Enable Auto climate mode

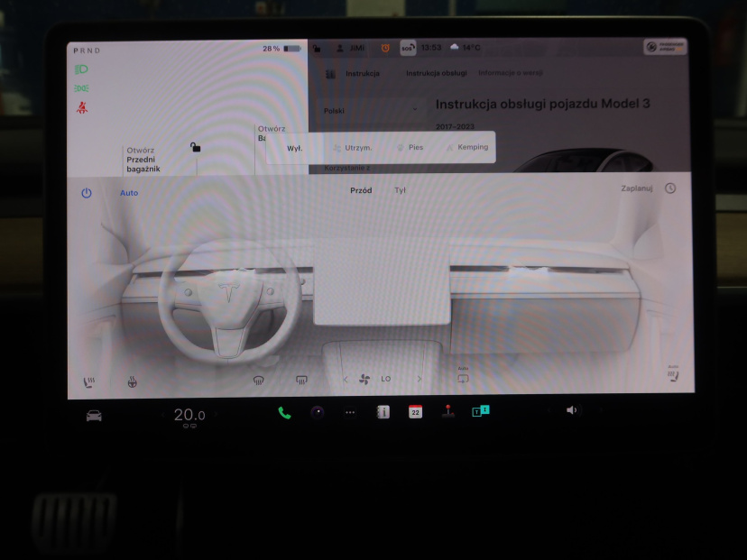[x=129, y=193]
